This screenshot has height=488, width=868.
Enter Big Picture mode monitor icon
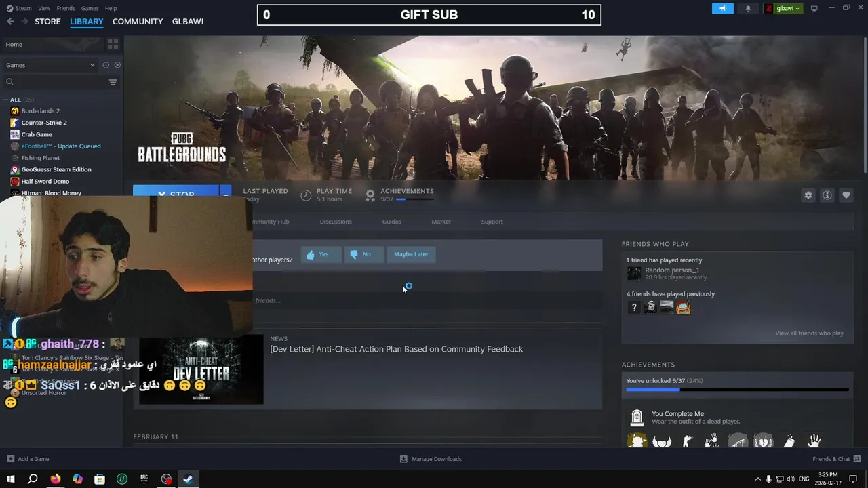point(814,8)
